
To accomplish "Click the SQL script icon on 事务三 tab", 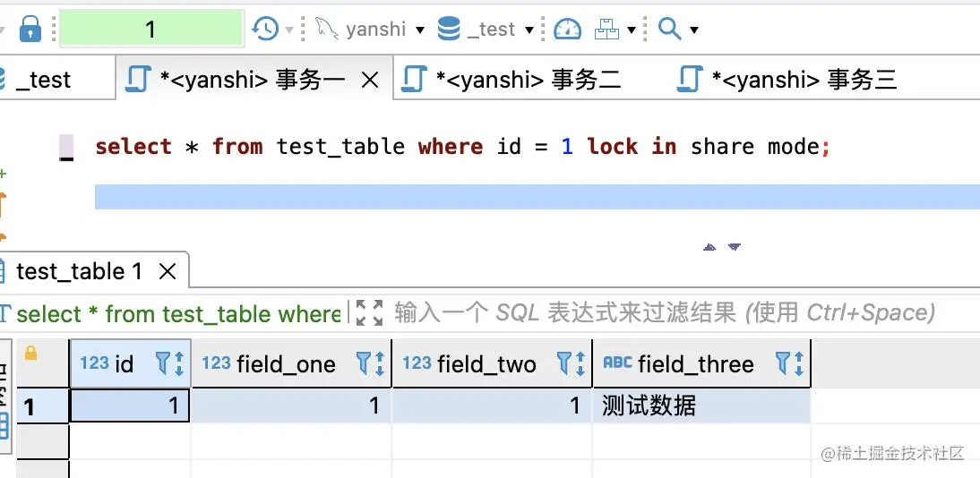I will pyautogui.click(x=690, y=80).
